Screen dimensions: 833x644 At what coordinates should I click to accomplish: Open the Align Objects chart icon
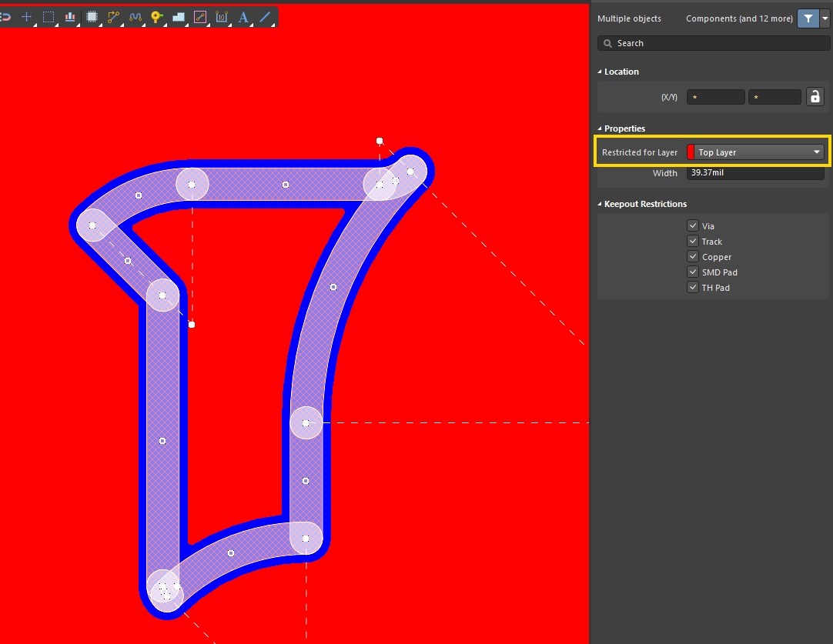pos(70,16)
